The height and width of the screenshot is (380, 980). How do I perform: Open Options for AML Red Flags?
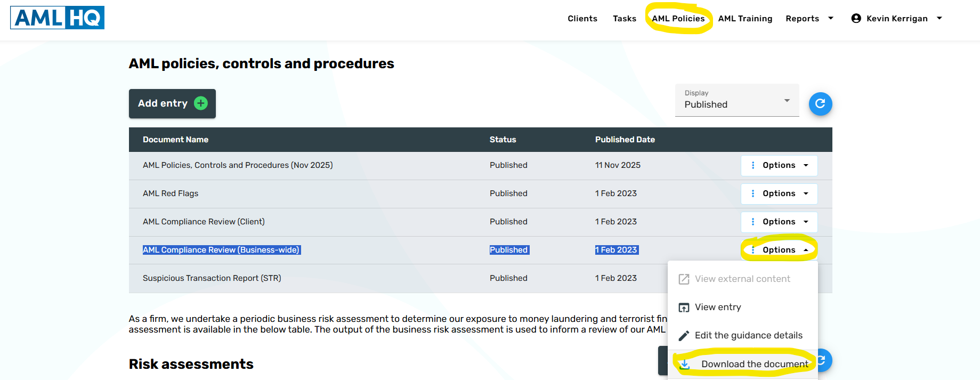coord(779,193)
